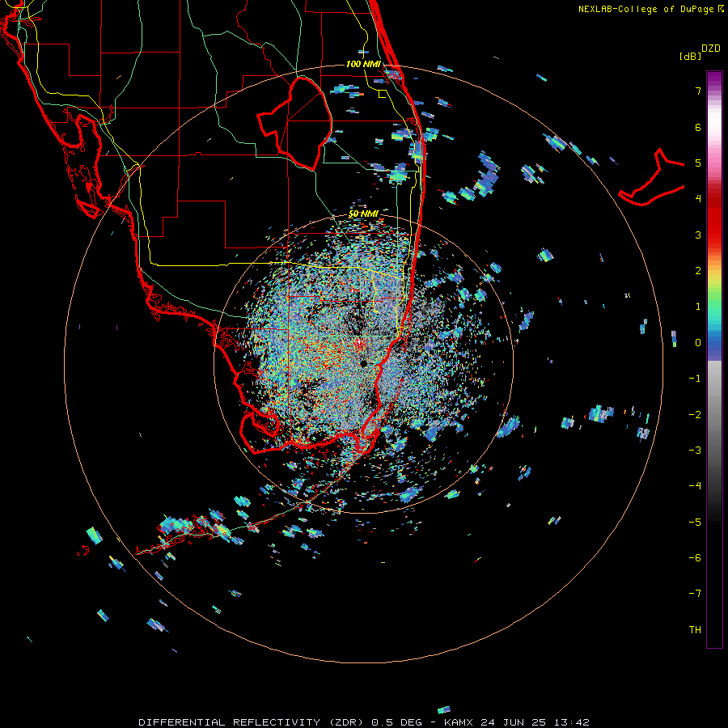Screen dimensions: 728x728
Task: Click the NEXLAB-College of DuPage credit text
Action: tap(646, 9)
